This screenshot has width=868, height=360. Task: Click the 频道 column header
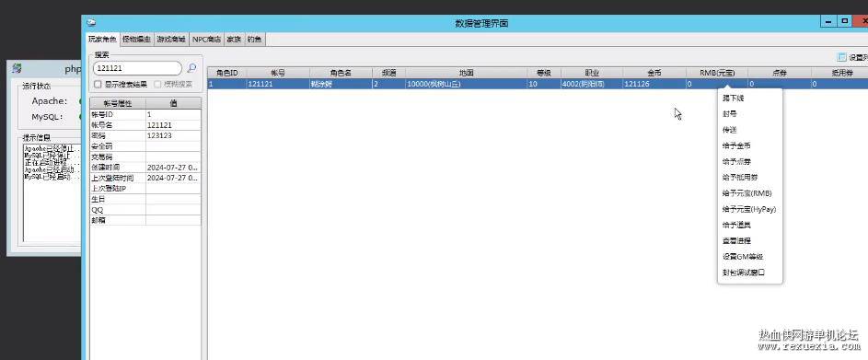(x=388, y=73)
